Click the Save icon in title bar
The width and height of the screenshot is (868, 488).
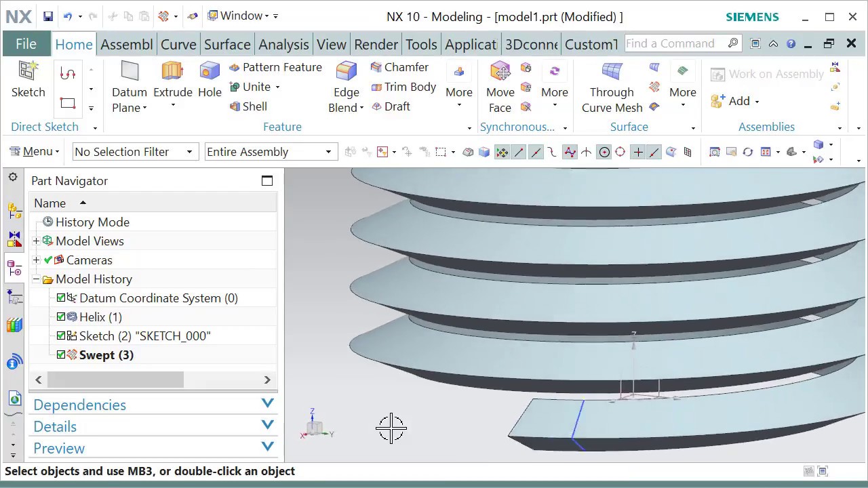47,16
